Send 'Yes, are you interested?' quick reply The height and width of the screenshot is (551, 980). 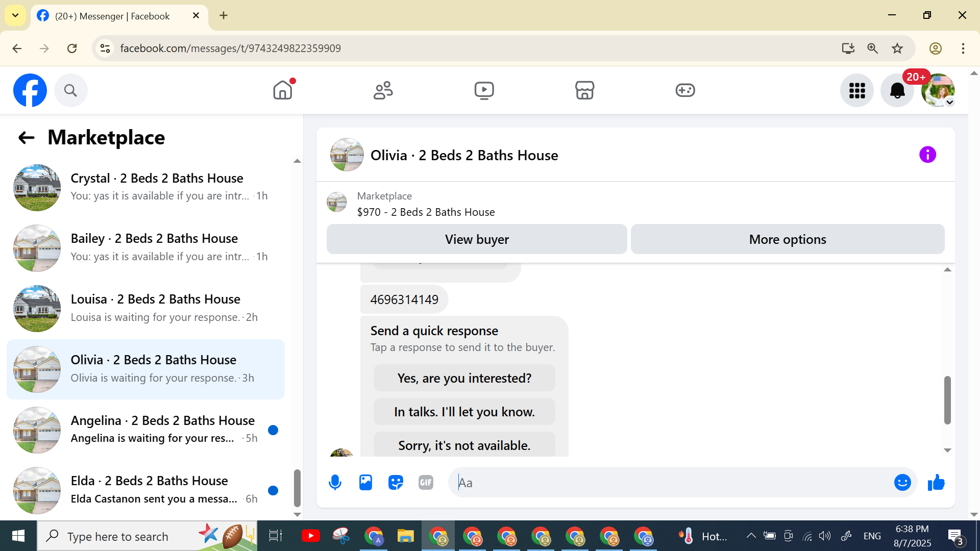(x=464, y=378)
